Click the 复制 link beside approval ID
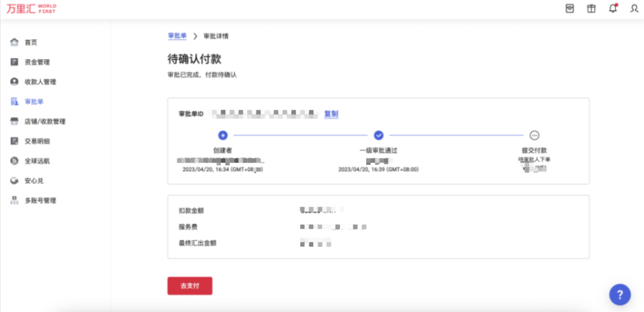This screenshot has width=644, height=312. 331,114
